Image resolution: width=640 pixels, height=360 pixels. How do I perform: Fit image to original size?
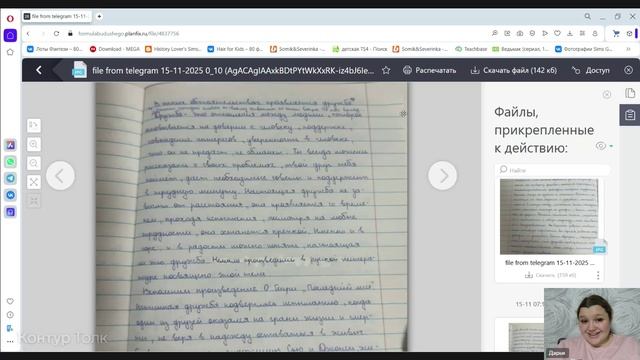click(34, 201)
